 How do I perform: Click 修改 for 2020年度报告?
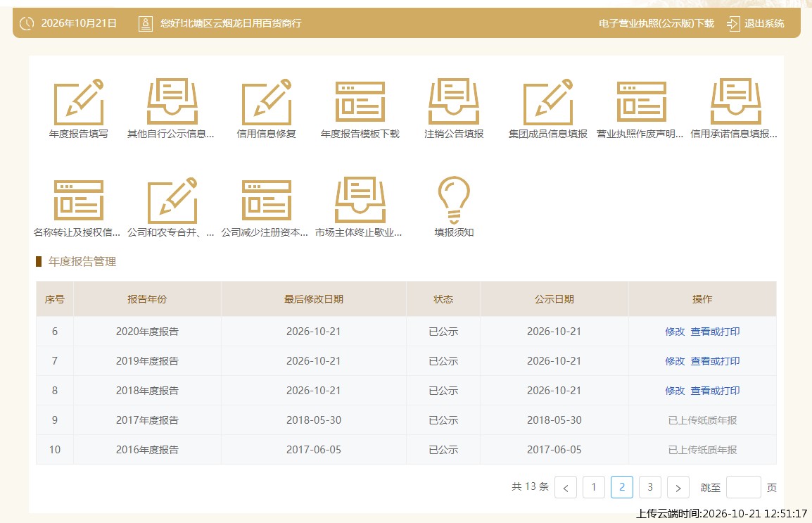(x=675, y=332)
